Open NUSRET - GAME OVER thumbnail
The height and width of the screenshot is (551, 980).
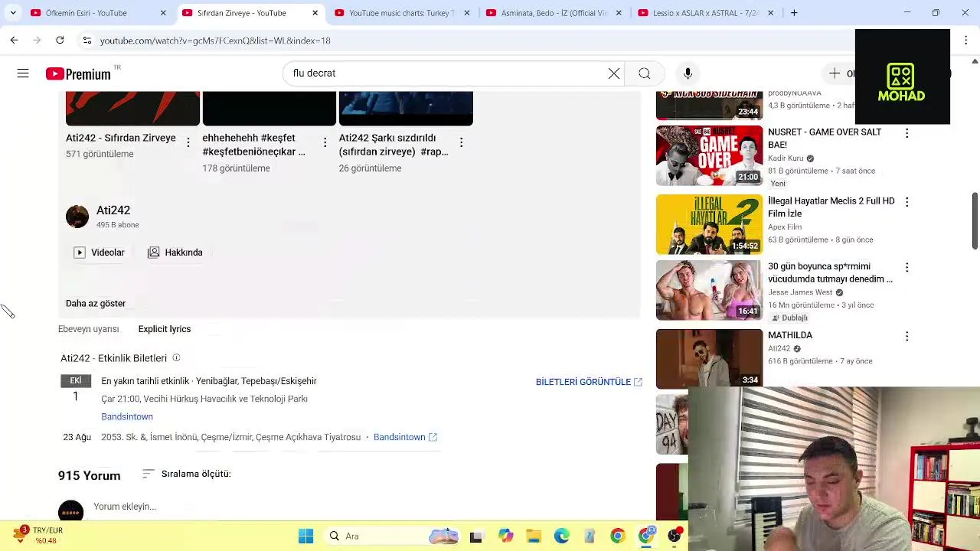coord(709,156)
